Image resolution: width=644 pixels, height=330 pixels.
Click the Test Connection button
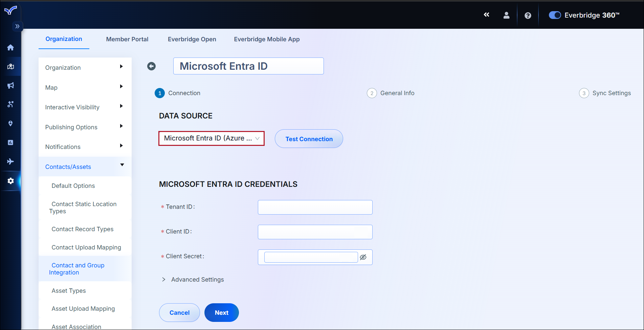pyautogui.click(x=309, y=138)
